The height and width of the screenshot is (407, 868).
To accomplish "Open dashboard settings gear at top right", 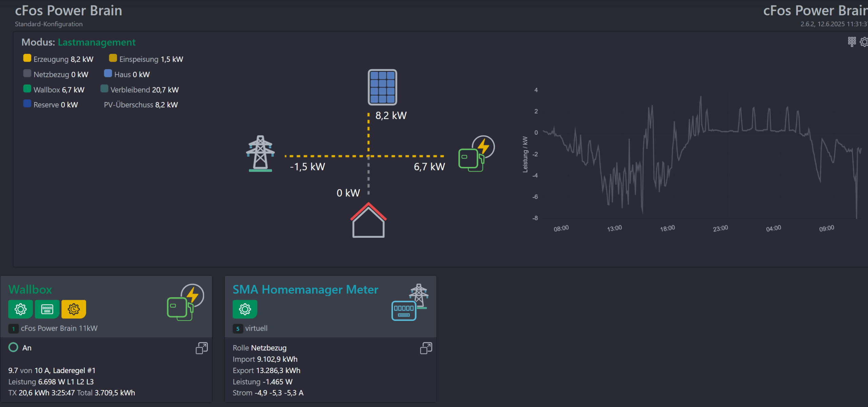I will (864, 42).
